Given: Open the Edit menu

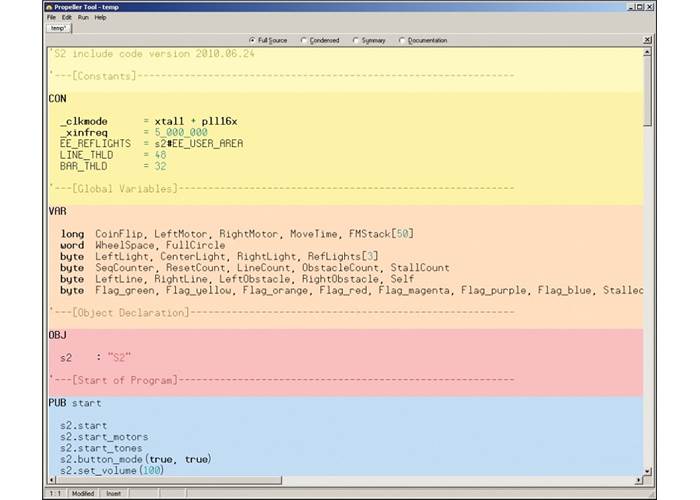Looking at the screenshot, I should point(66,17).
